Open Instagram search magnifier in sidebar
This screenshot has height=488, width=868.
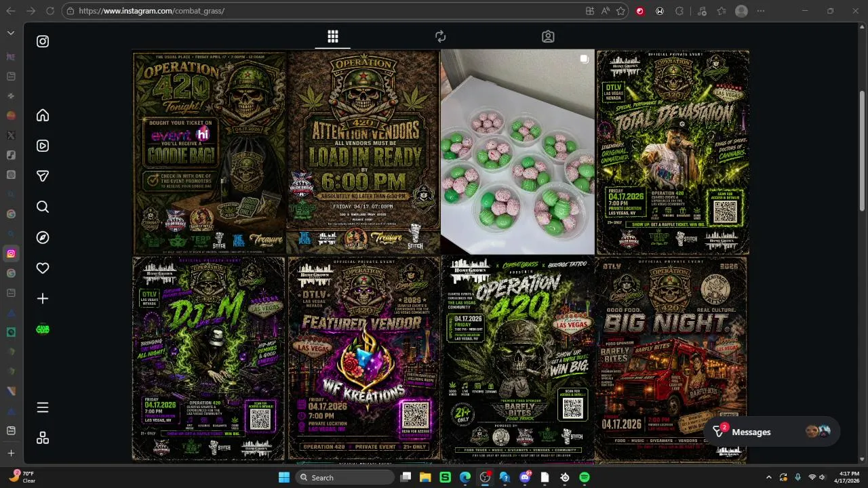(43, 207)
